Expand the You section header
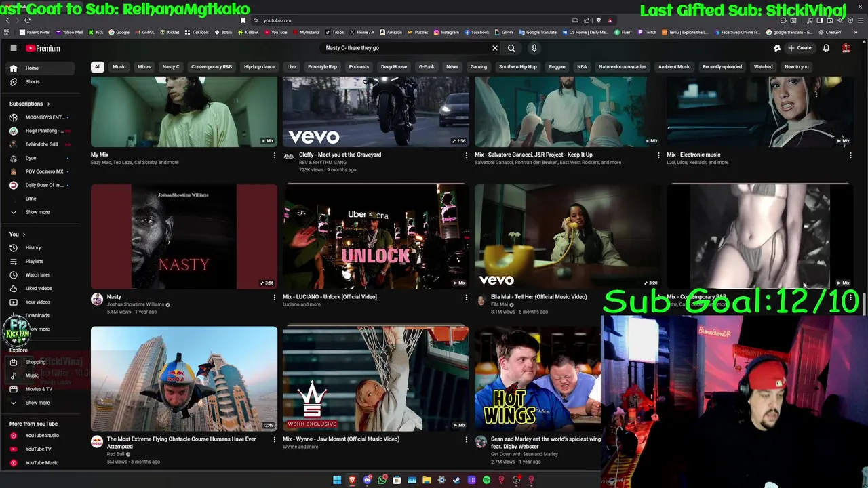This screenshot has height=488, width=868. (17, 234)
